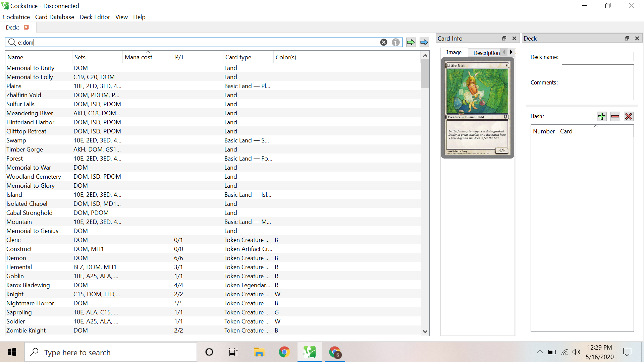Viewport: 644px width, 362px height.
Task: Clear the search field with the X icon
Action: click(384, 42)
